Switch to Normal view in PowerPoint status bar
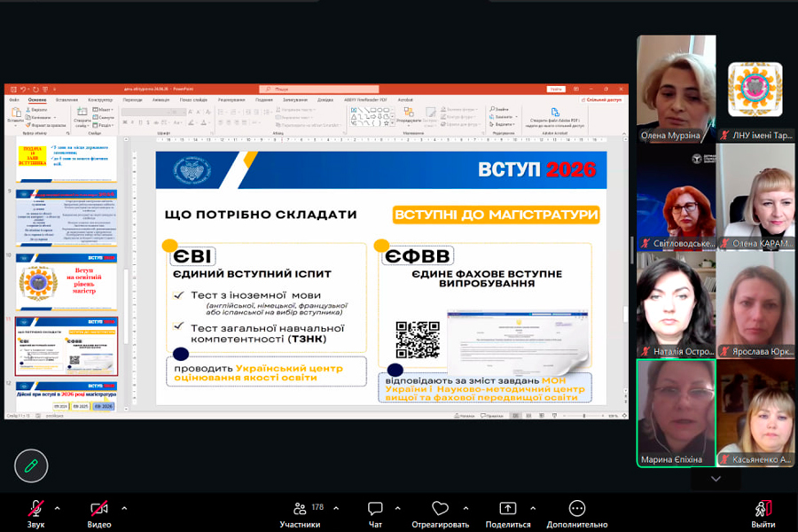 coord(515,416)
